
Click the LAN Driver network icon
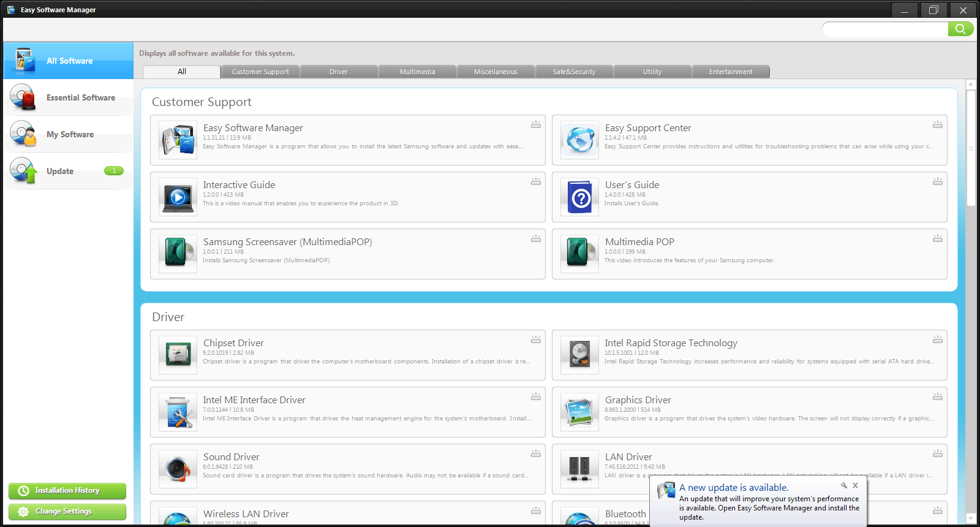click(x=579, y=469)
